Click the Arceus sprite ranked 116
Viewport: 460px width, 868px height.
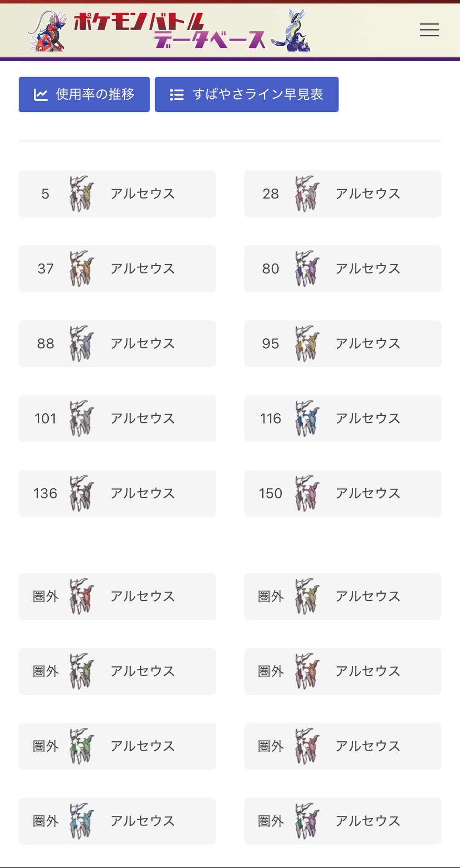pos(307,418)
